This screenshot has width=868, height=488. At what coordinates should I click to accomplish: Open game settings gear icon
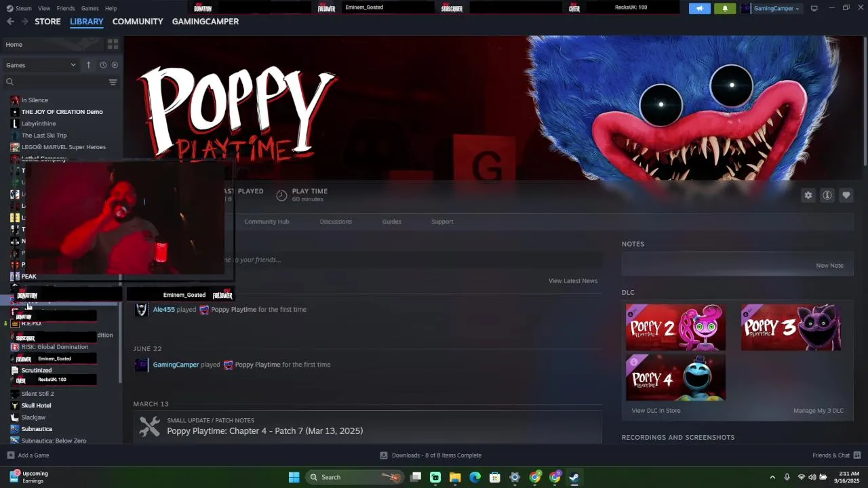point(808,195)
